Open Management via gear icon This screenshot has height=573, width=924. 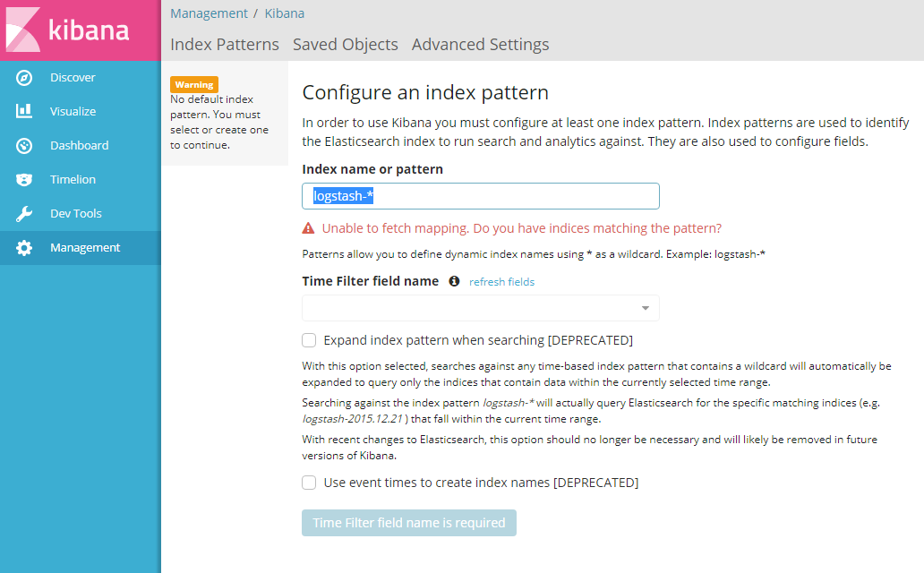24,248
